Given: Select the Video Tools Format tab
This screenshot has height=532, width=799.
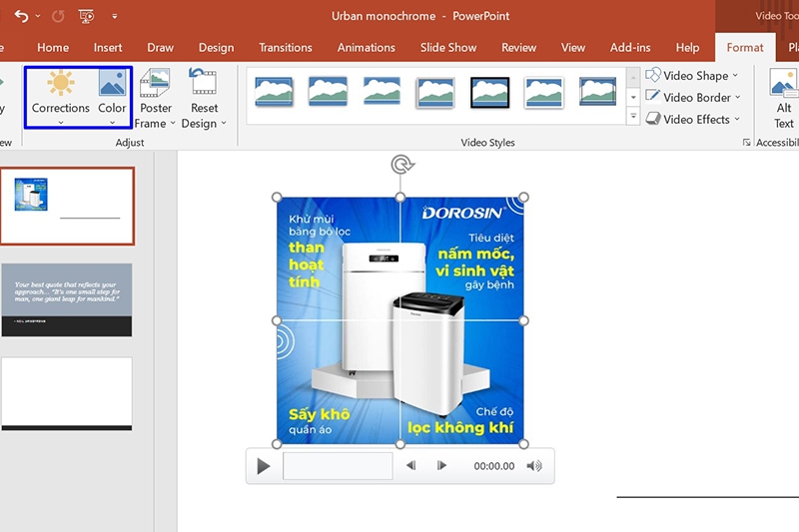Looking at the screenshot, I should click(x=745, y=47).
